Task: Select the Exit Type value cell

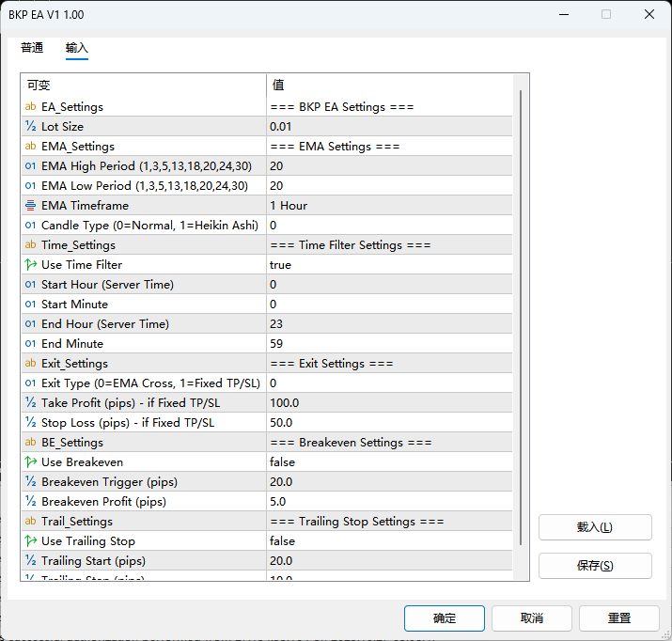Action: [389, 383]
